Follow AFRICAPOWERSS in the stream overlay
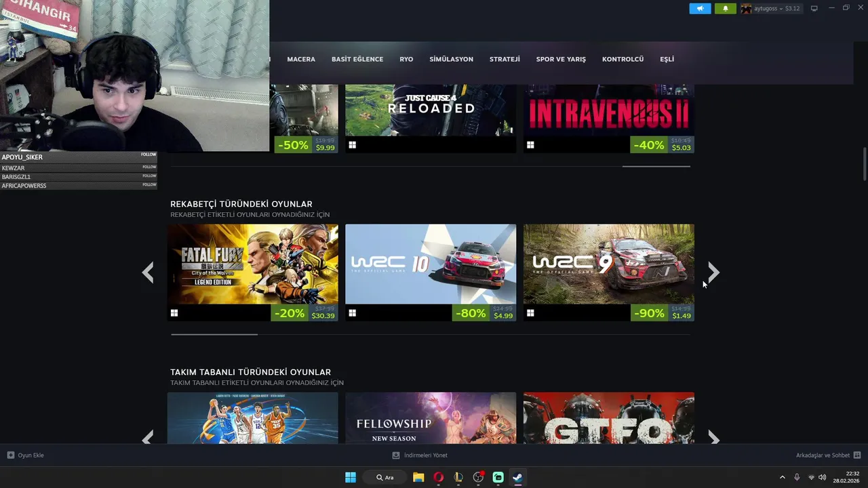Image resolution: width=868 pixels, height=488 pixels. [149, 184]
